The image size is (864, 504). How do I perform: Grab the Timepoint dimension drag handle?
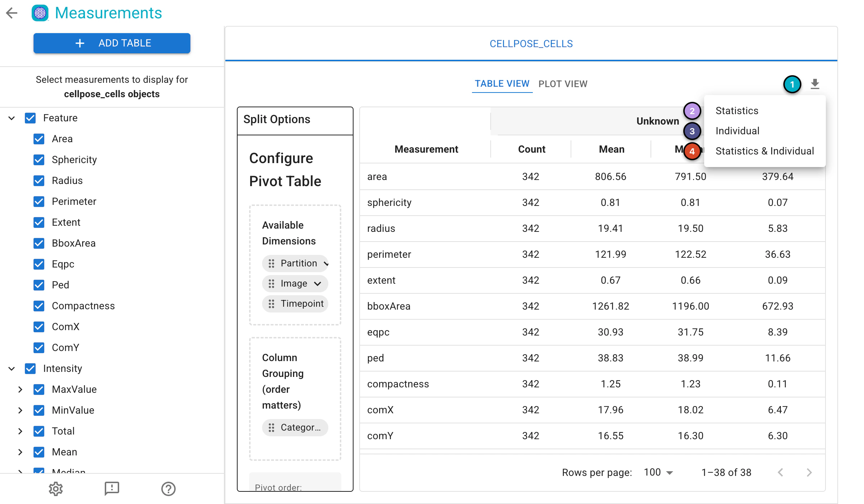(x=271, y=304)
